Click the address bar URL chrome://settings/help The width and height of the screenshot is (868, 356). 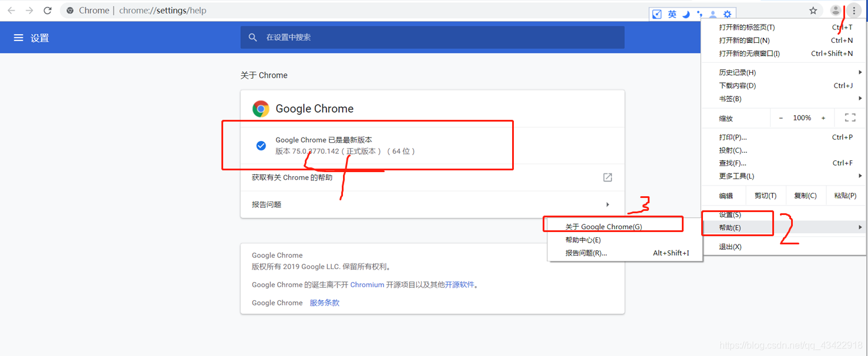pos(163,11)
